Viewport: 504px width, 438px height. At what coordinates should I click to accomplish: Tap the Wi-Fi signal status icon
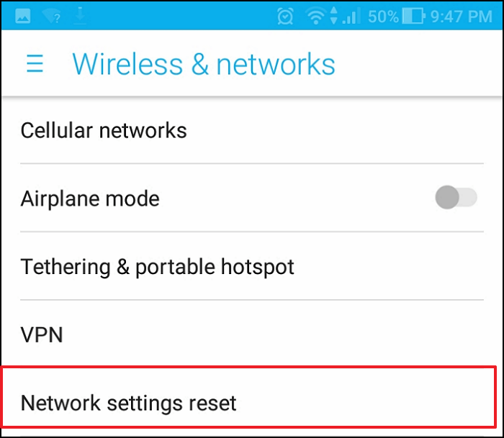316,16
